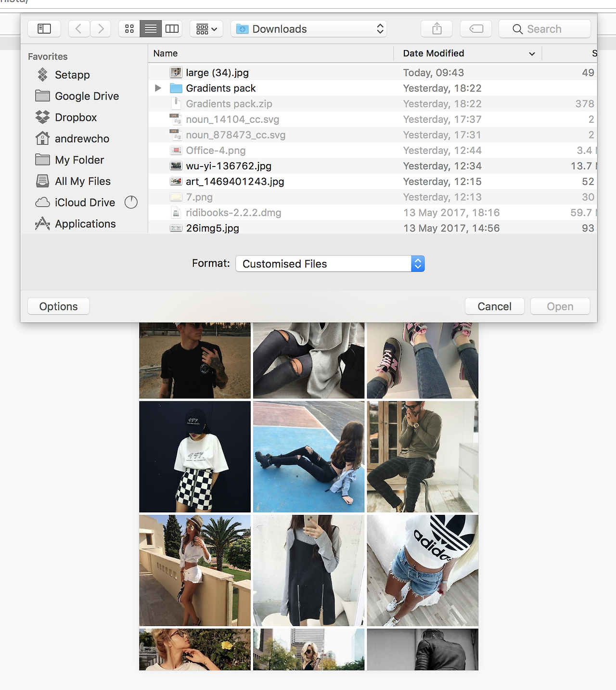The image size is (616, 690).
Task: Click the Gradients pack.zip row
Action: 372,103
